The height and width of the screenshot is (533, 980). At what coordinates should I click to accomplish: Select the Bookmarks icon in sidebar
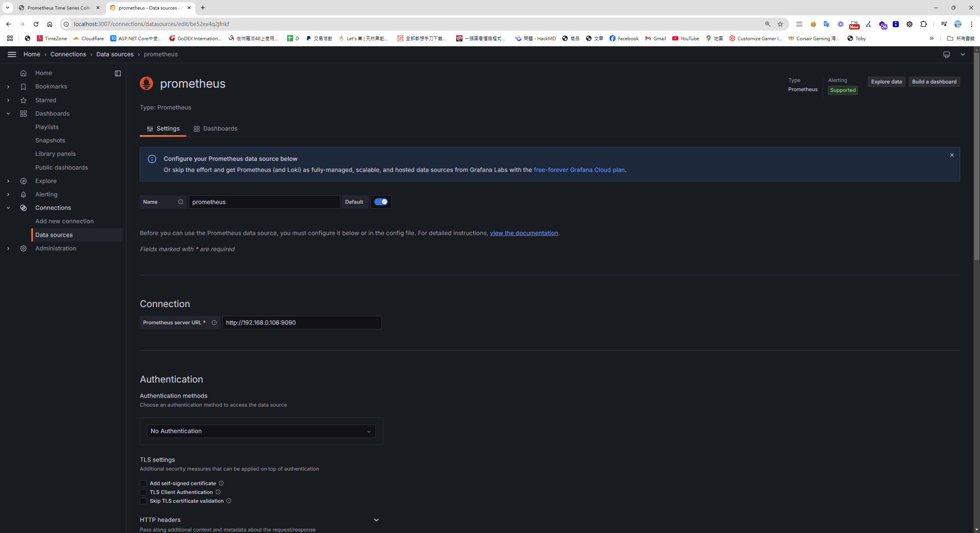tap(23, 87)
